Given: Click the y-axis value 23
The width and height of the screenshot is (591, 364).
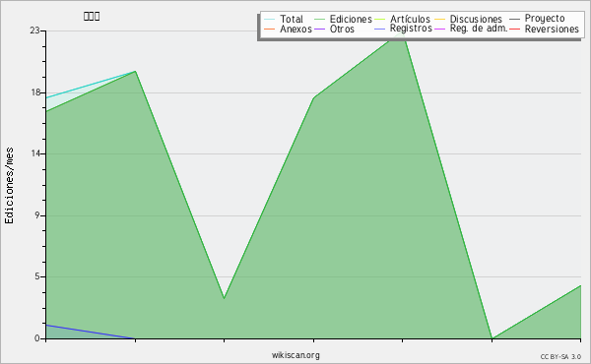Looking at the screenshot, I should [34, 30].
